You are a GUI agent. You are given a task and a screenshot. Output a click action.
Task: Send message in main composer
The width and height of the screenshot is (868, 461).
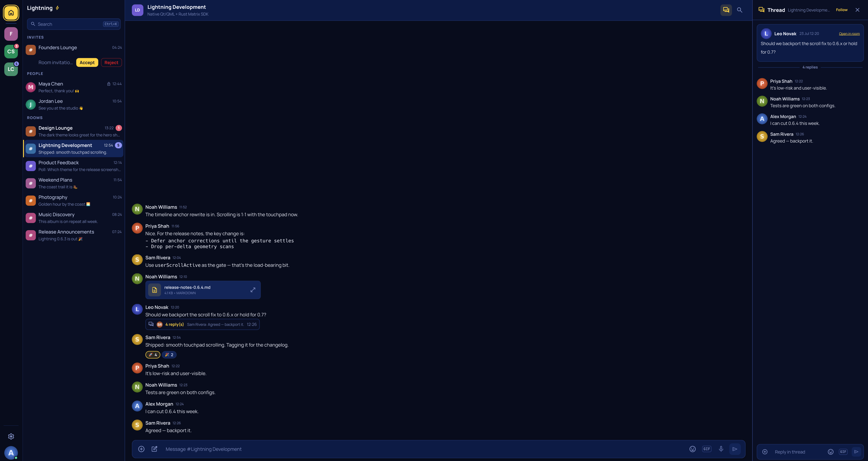(735, 449)
